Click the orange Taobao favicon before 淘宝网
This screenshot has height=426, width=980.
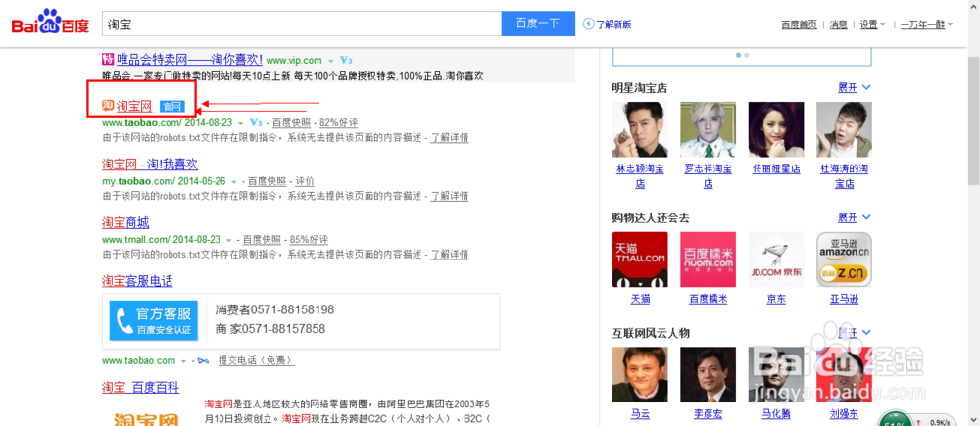(x=107, y=106)
